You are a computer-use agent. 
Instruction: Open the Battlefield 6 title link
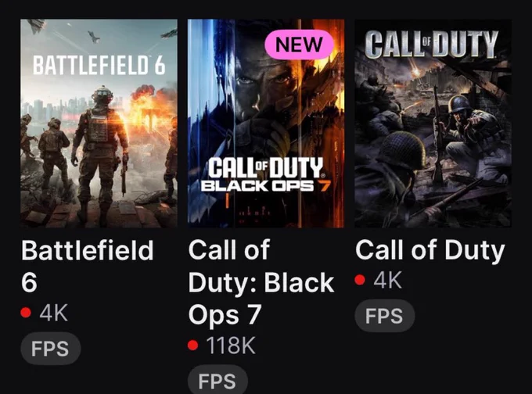(87, 266)
